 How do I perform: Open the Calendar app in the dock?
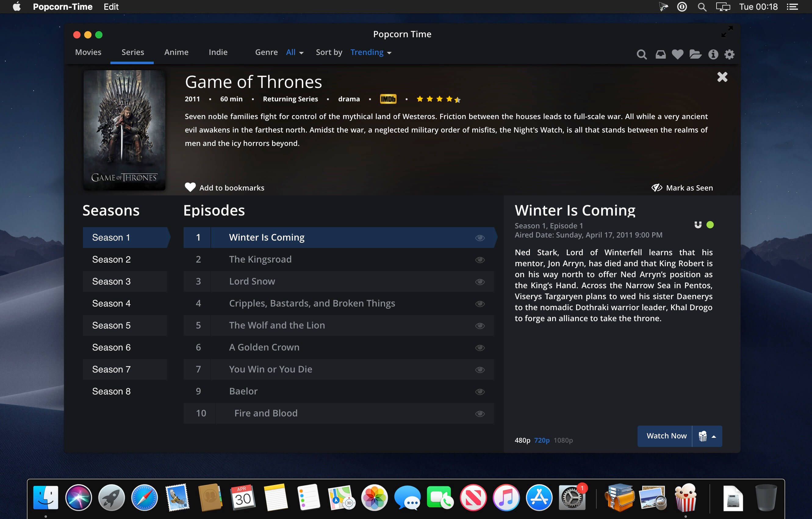(243, 497)
